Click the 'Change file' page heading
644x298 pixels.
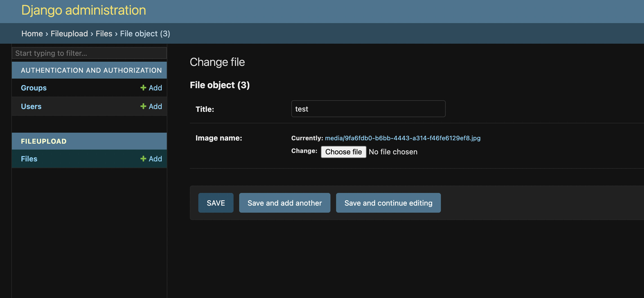tap(217, 62)
